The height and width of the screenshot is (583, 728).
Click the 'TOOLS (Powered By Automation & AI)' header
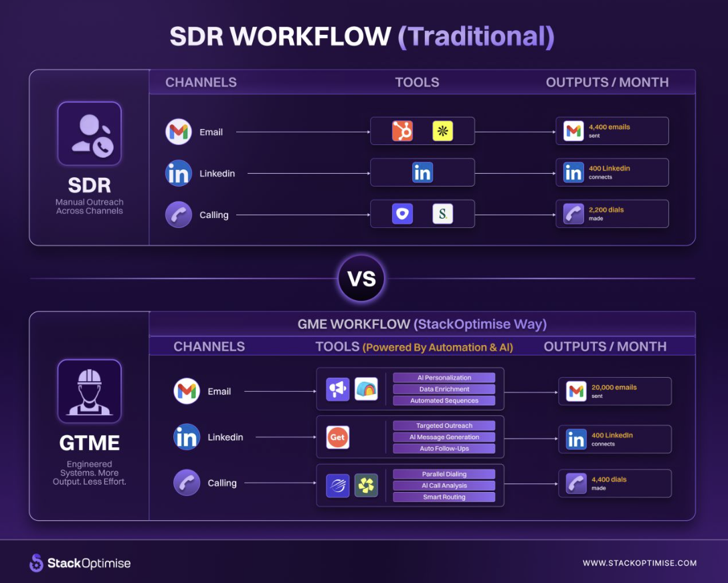[414, 347]
